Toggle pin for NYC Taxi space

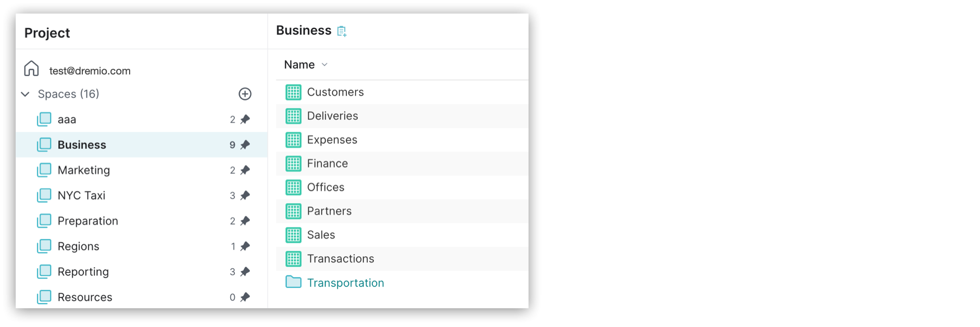pos(245,195)
